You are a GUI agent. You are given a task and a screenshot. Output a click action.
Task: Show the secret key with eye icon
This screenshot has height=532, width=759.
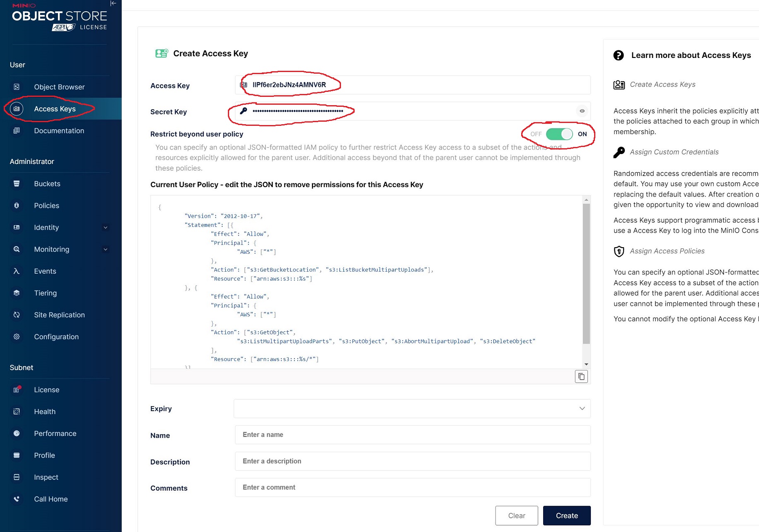pyautogui.click(x=582, y=111)
